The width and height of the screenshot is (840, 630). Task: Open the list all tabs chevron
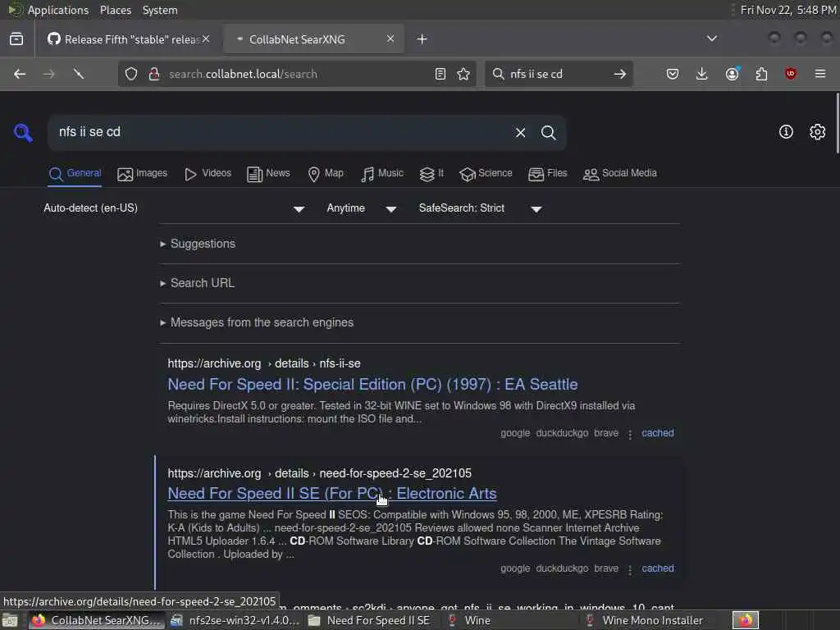[712, 39]
